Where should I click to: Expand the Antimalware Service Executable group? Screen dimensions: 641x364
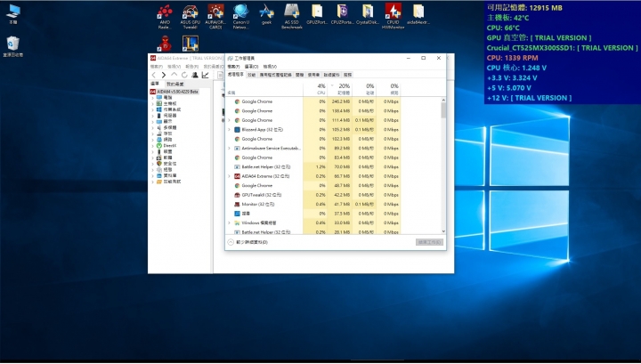tap(229, 149)
